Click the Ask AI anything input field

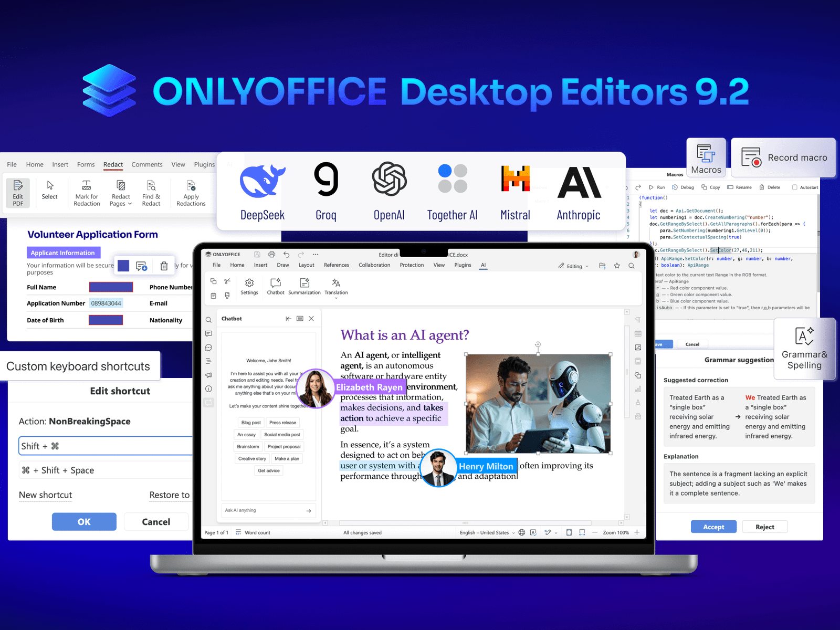point(268,510)
